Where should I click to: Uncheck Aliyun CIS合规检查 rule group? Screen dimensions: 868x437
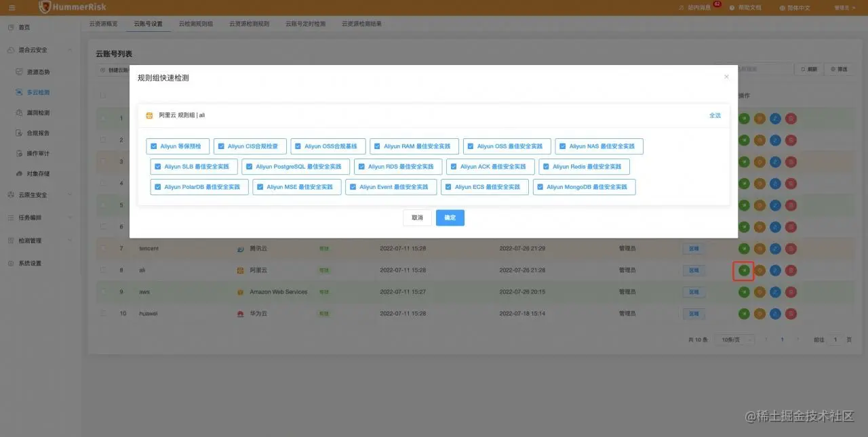[221, 146]
